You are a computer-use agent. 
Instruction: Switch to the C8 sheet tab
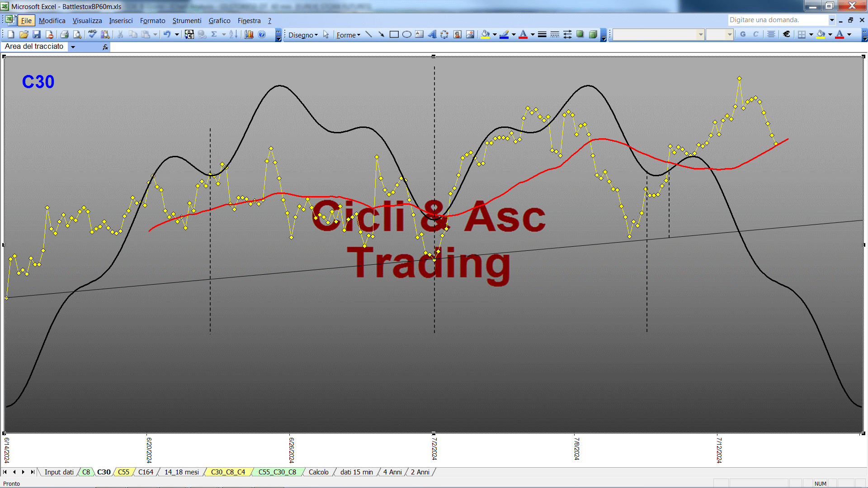point(86,472)
